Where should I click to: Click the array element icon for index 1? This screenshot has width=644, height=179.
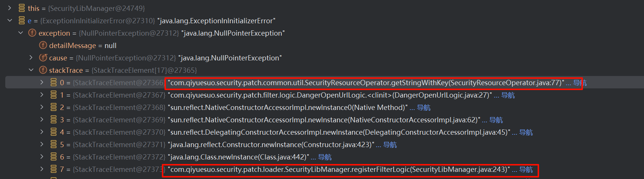(54, 95)
